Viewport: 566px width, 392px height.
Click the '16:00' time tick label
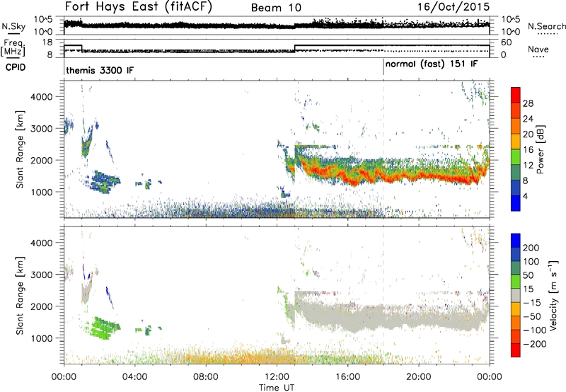click(x=347, y=377)
